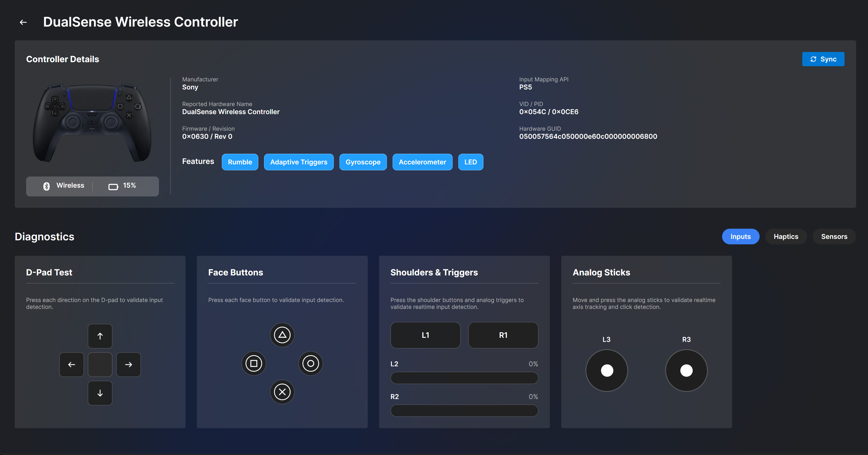Viewport: 868px width, 455px height.
Task: Click the Controller Details heading
Action: tap(63, 59)
